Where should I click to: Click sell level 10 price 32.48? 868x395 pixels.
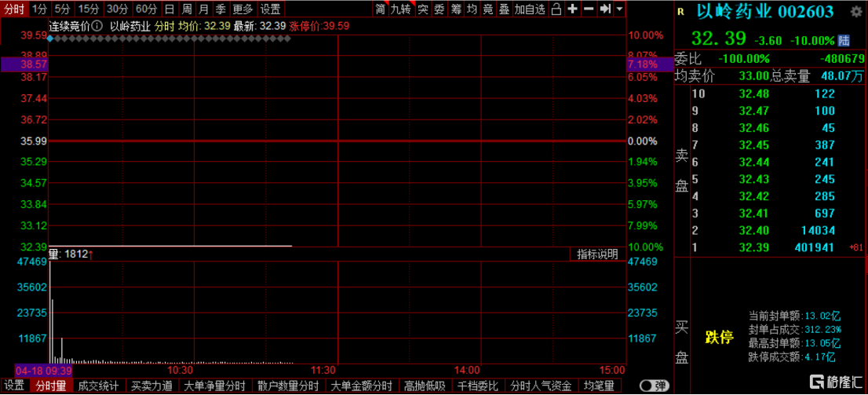(x=753, y=94)
